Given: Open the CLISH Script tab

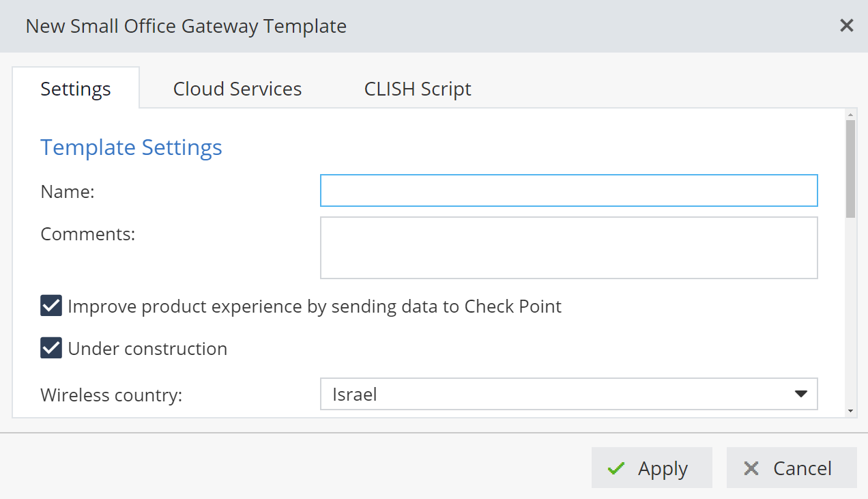Looking at the screenshot, I should (418, 88).
